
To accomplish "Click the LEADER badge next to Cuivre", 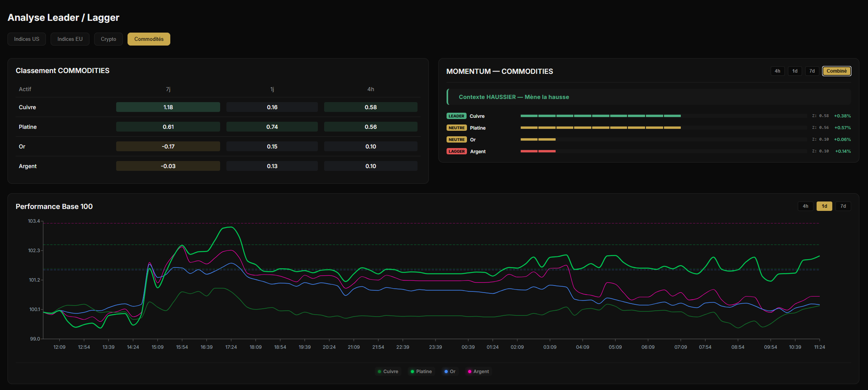I will pos(456,116).
